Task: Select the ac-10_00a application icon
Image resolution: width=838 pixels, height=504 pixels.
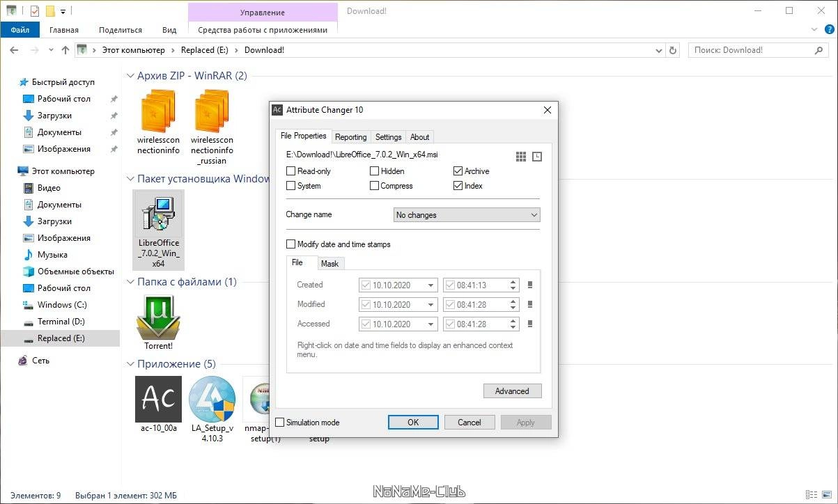Action: [x=158, y=399]
